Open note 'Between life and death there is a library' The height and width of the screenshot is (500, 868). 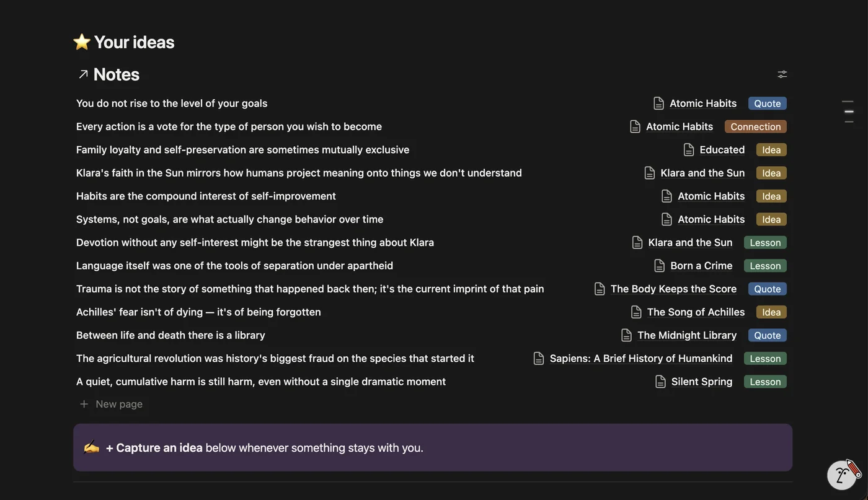coord(170,335)
